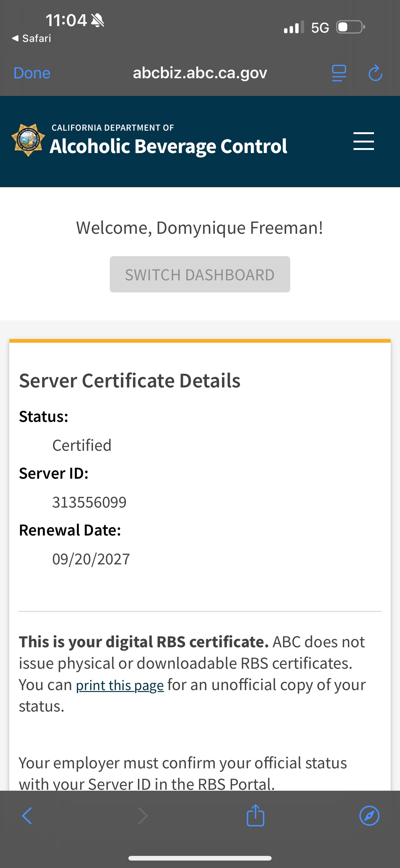Open the share sheet icon
This screenshot has height=868, width=400.
click(255, 816)
